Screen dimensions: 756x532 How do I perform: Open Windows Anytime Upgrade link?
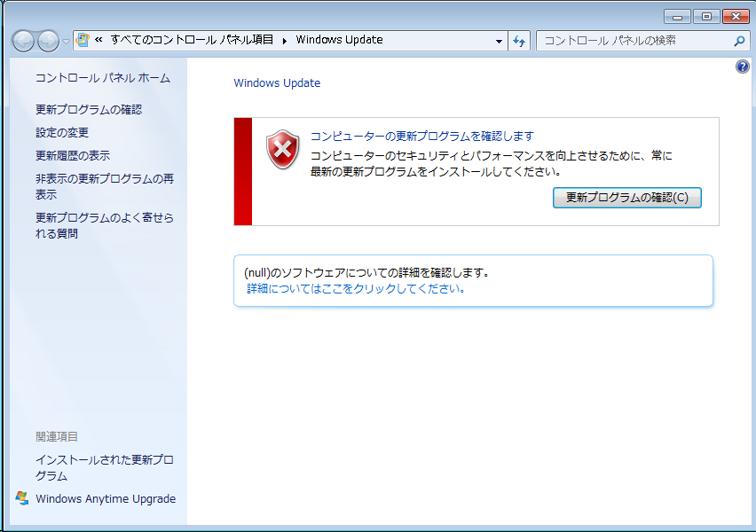[x=106, y=498]
